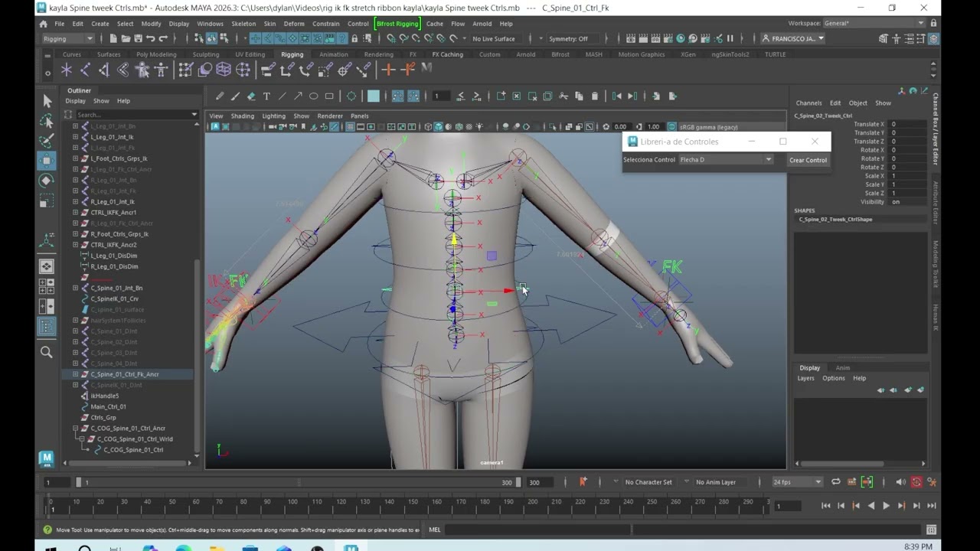Image resolution: width=980 pixels, height=551 pixels.
Task: Click the Set Key orange plus icon
Action: 388,70
